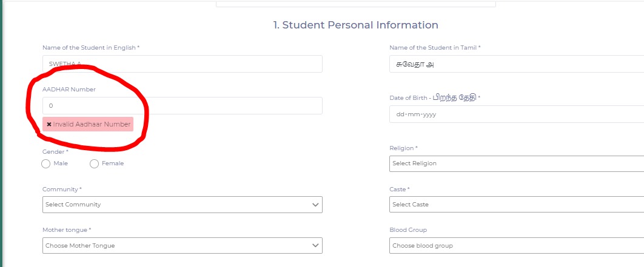The height and width of the screenshot is (267, 644).
Task: Select the Male gender radio button
Action: (x=46, y=163)
